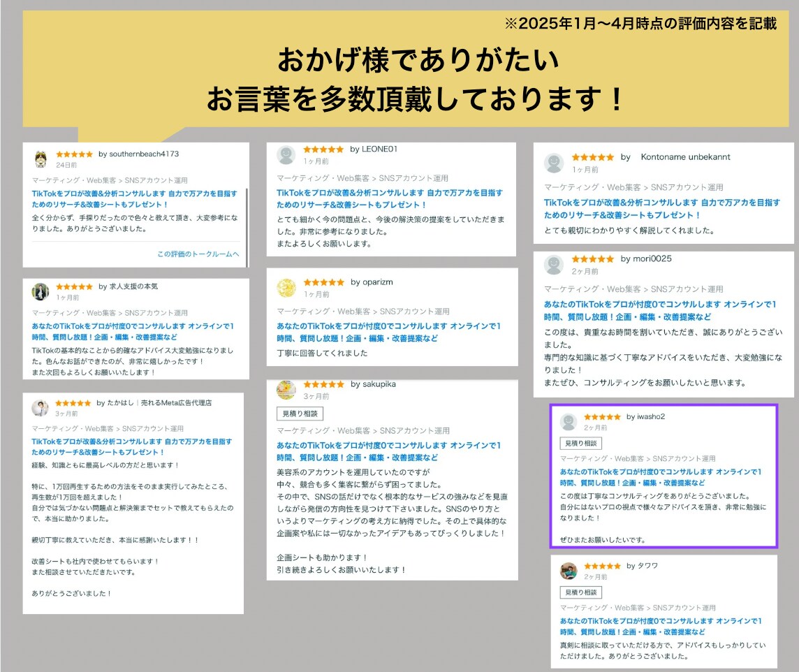
Task: Open service title link in mori0025's review
Action: point(660,311)
